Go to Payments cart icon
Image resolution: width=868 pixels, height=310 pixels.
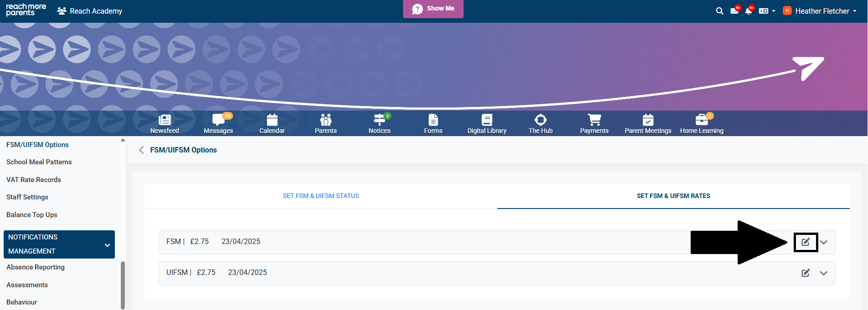click(x=594, y=124)
